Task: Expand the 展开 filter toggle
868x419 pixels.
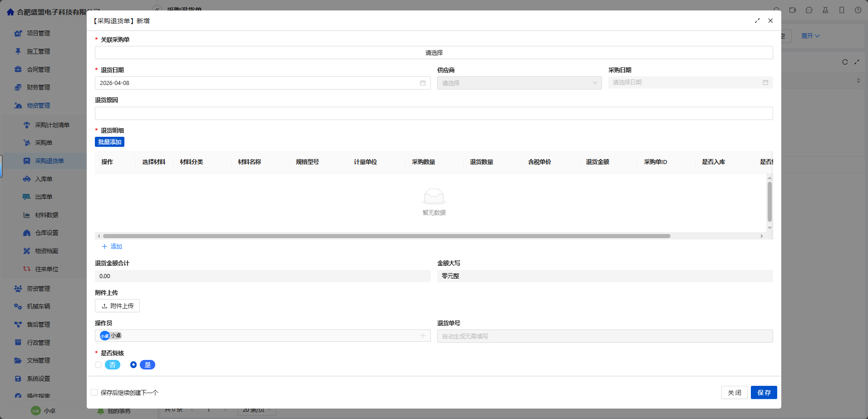Action: tap(810, 36)
